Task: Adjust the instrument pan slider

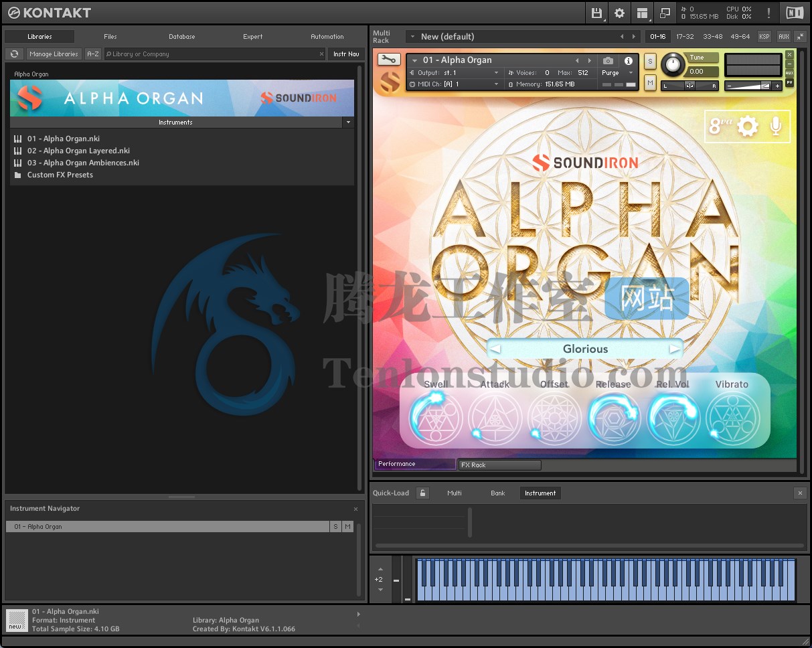Action: pyautogui.click(x=689, y=86)
